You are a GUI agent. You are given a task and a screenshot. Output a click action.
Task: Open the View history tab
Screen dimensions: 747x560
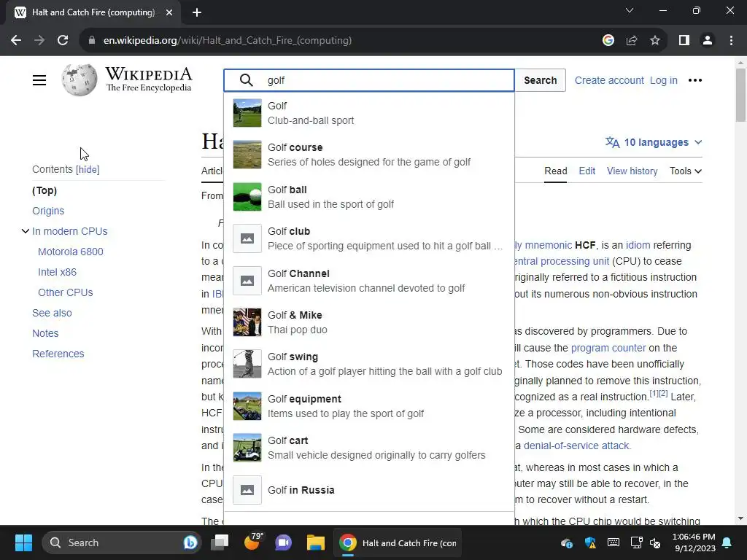(x=632, y=171)
